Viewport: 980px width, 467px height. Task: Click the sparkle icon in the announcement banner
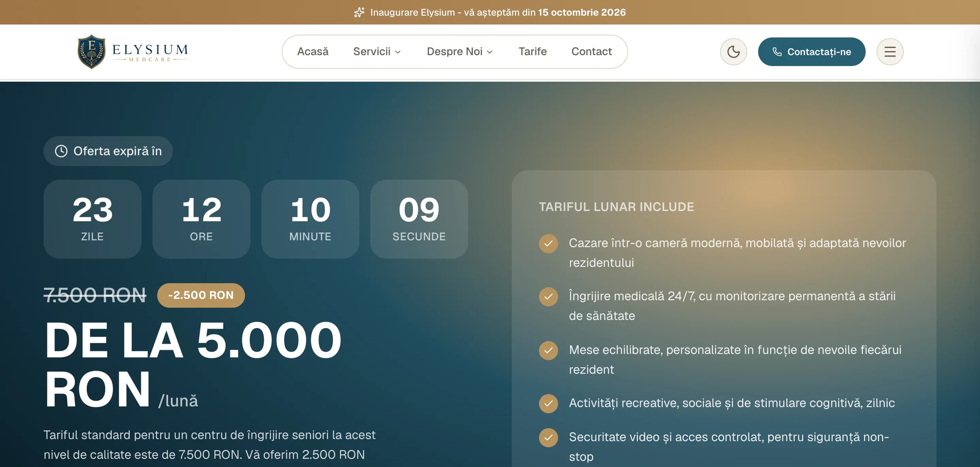(359, 12)
